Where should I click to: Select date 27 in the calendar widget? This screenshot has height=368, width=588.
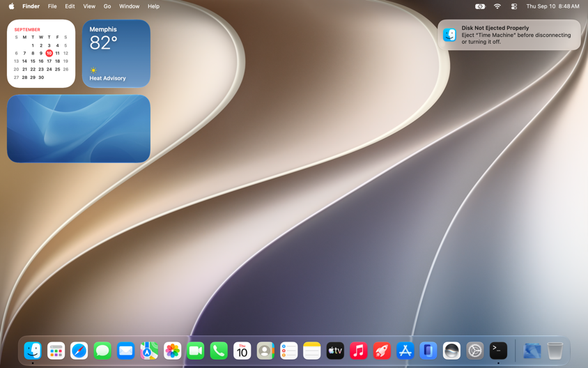[x=16, y=77]
